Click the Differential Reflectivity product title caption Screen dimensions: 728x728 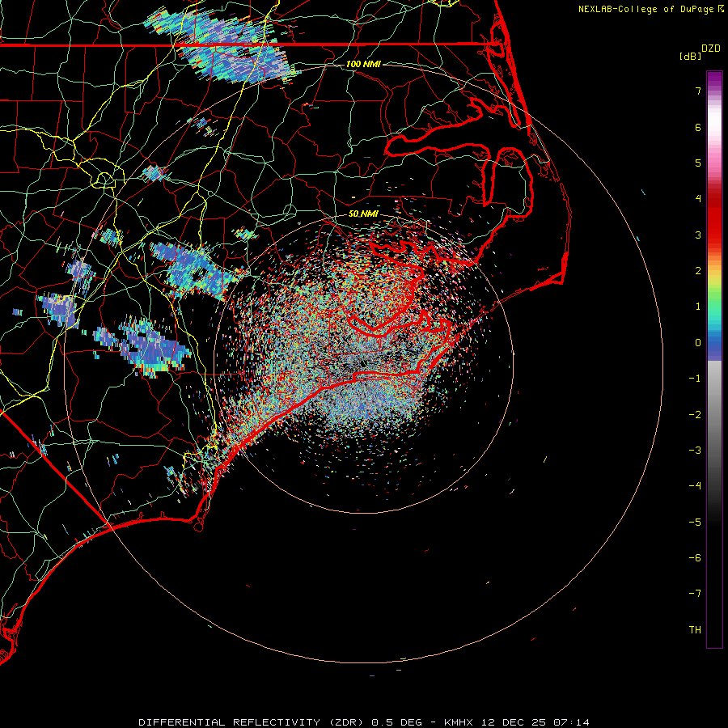tap(364, 722)
